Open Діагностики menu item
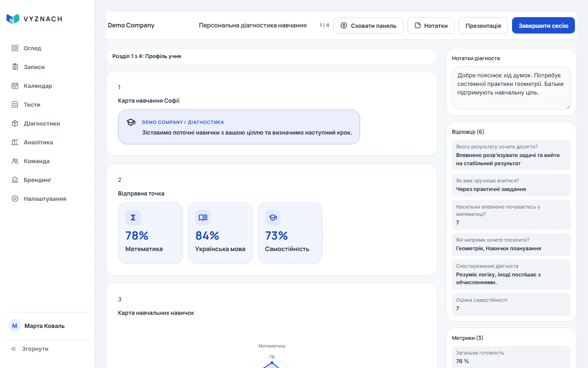 (47, 123)
